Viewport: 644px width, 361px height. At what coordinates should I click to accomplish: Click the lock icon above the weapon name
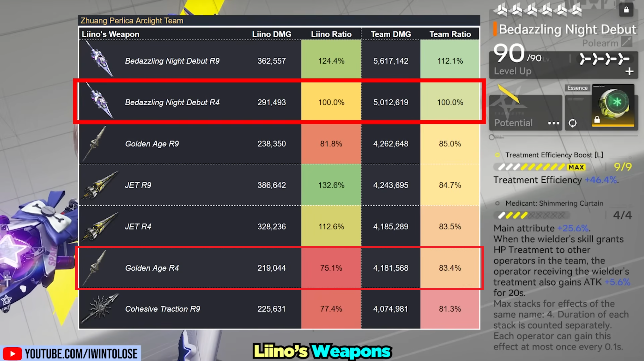pyautogui.click(x=626, y=10)
